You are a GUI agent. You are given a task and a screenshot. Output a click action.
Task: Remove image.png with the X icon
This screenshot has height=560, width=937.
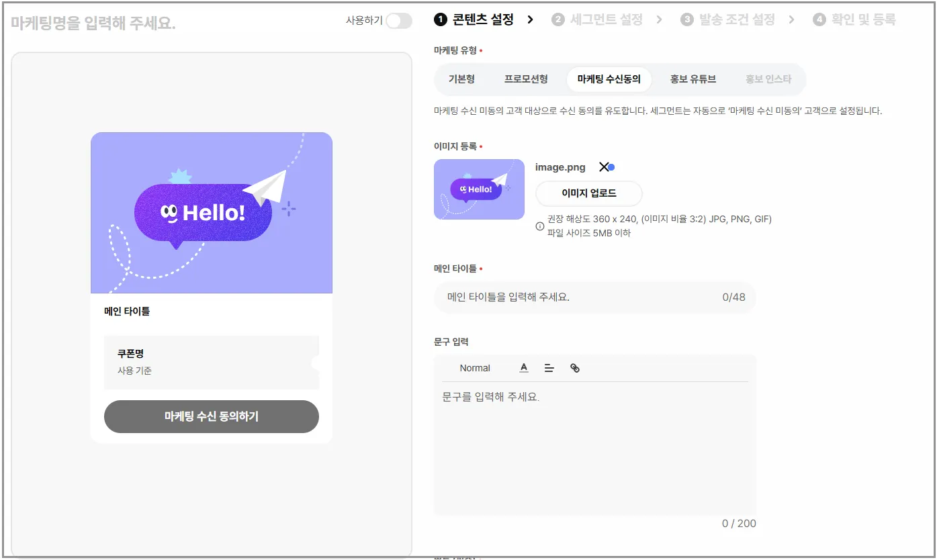[604, 167]
